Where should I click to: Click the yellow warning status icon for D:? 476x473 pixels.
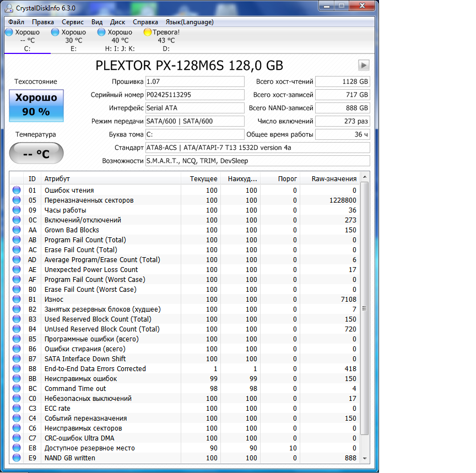[x=148, y=32]
